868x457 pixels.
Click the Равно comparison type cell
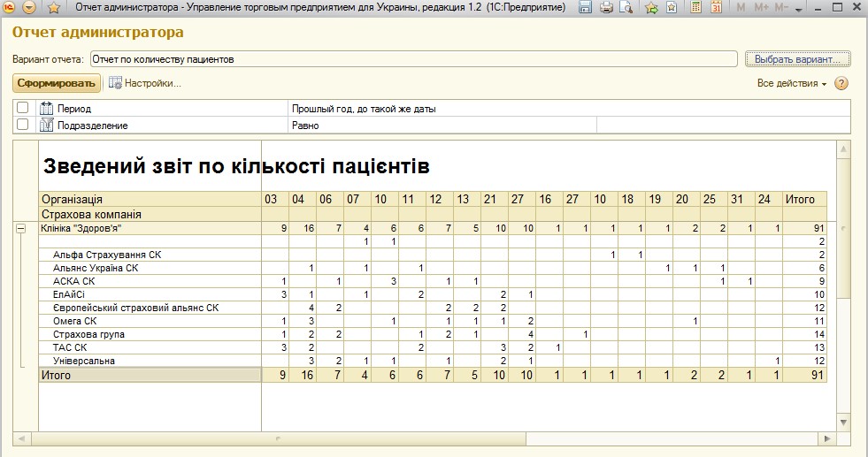tap(442, 125)
